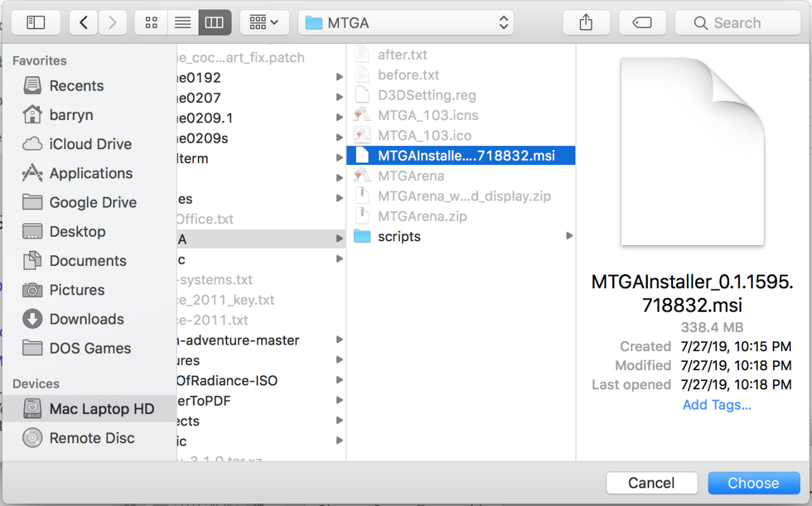
Task: Focus the Search field
Action: click(738, 23)
